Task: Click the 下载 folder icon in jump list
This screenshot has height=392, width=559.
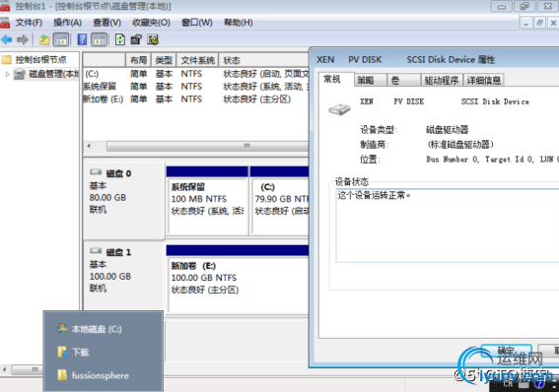Action: (62, 352)
